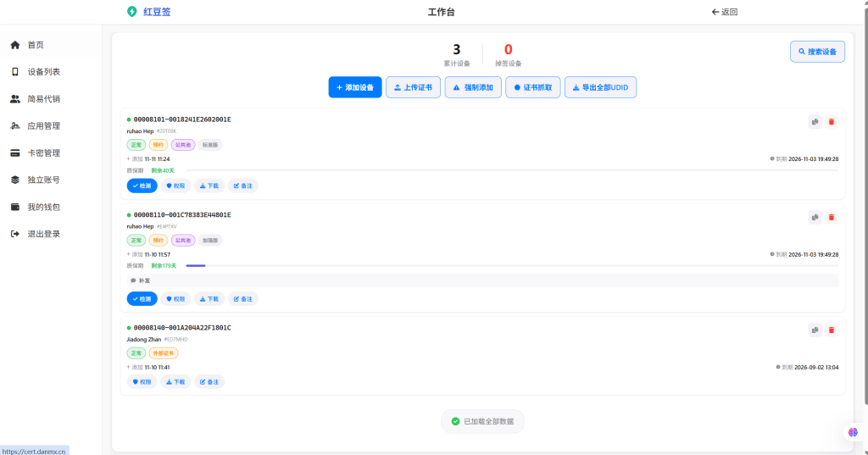The width and height of the screenshot is (868, 455).
Task: Click 检测 on the first device card
Action: pyautogui.click(x=142, y=186)
